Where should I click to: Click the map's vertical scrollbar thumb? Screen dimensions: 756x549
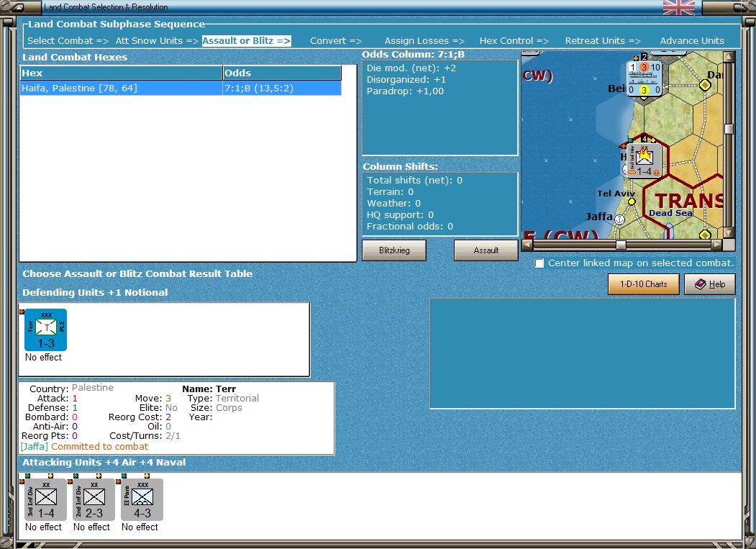click(729, 129)
